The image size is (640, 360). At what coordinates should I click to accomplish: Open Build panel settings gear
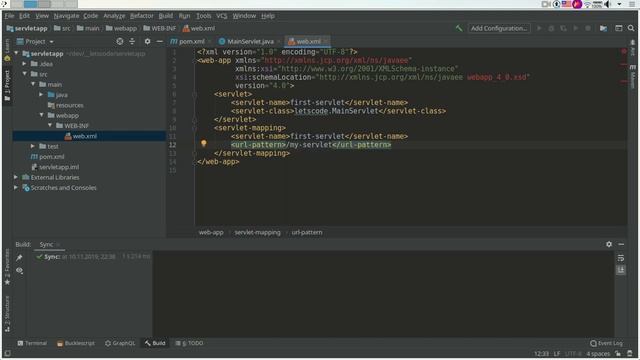[x=609, y=244]
